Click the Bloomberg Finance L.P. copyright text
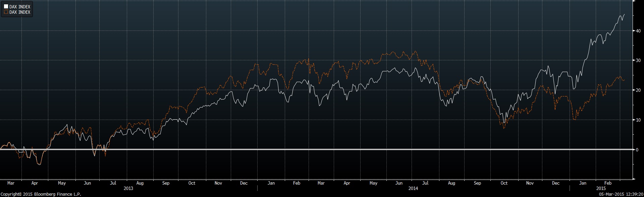 (x=41, y=194)
